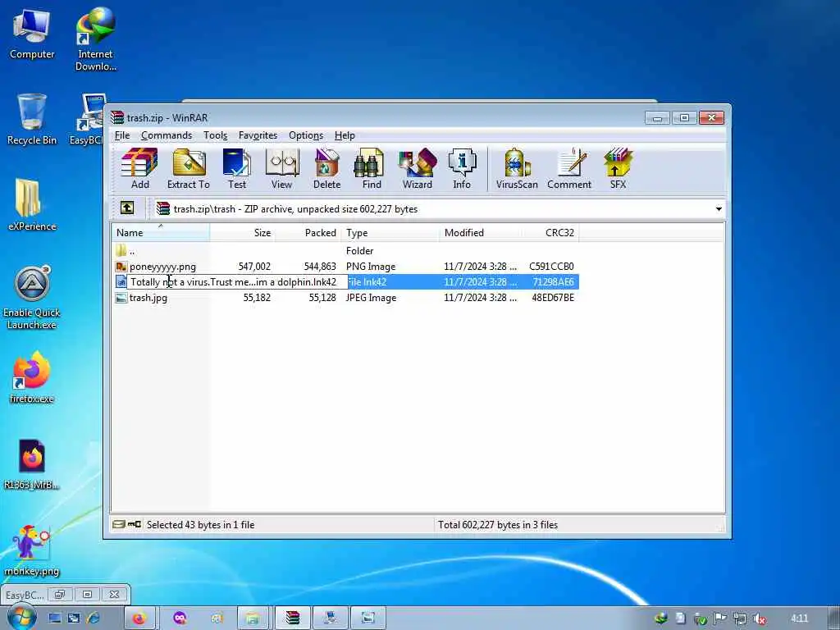This screenshot has height=630, width=840.
Task: Click the taskbar clock showing 4:11
Action: coord(799,619)
